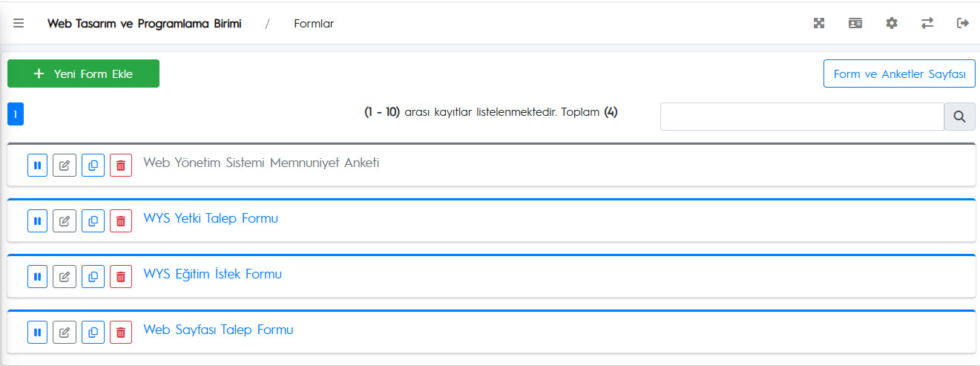
Task: Open Form ve Anketler Sayfası
Action: coord(899,74)
